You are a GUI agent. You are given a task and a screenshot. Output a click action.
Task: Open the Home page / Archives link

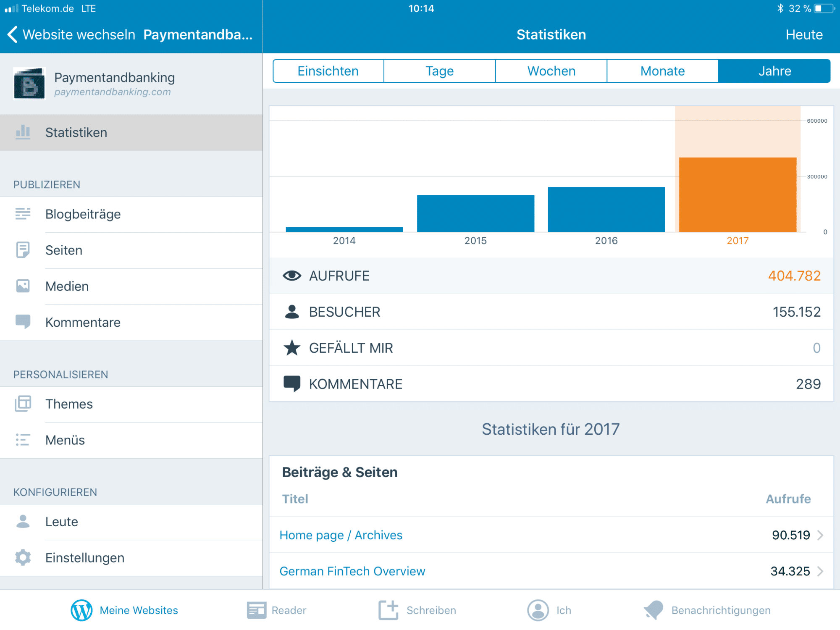click(x=341, y=535)
